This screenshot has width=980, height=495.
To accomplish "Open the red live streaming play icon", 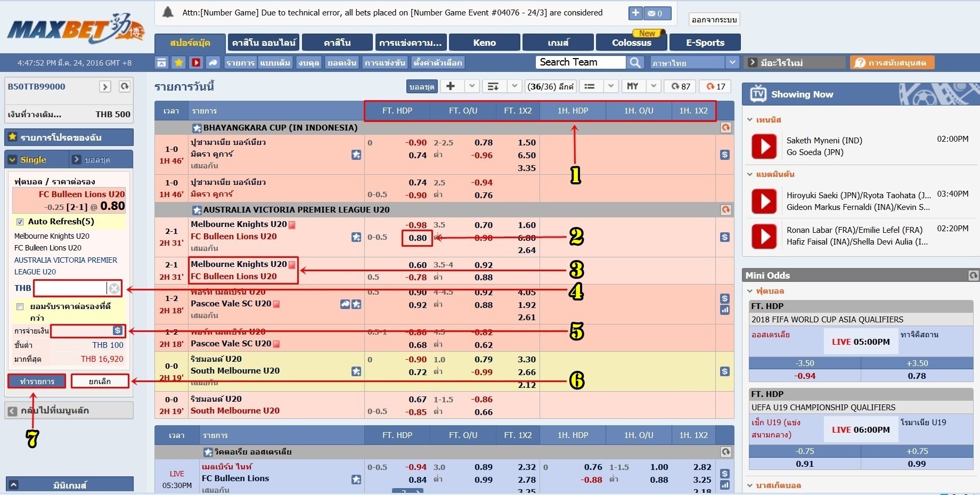I will (196, 62).
